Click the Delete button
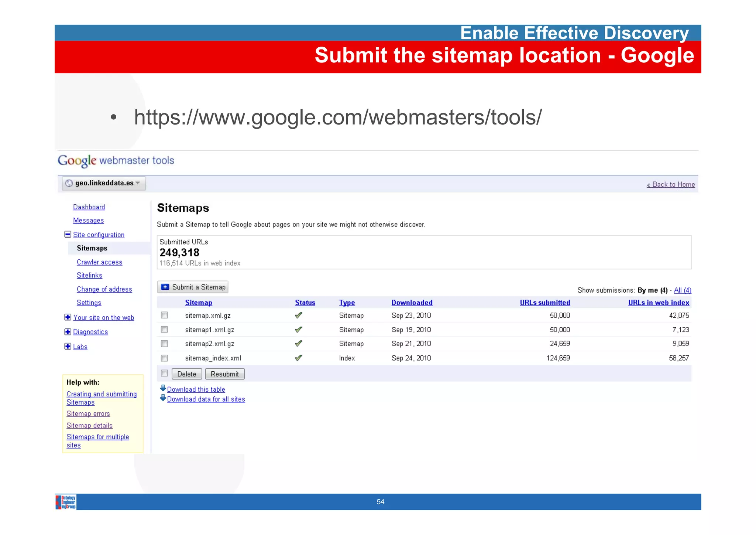756x535 pixels. point(187,374)
